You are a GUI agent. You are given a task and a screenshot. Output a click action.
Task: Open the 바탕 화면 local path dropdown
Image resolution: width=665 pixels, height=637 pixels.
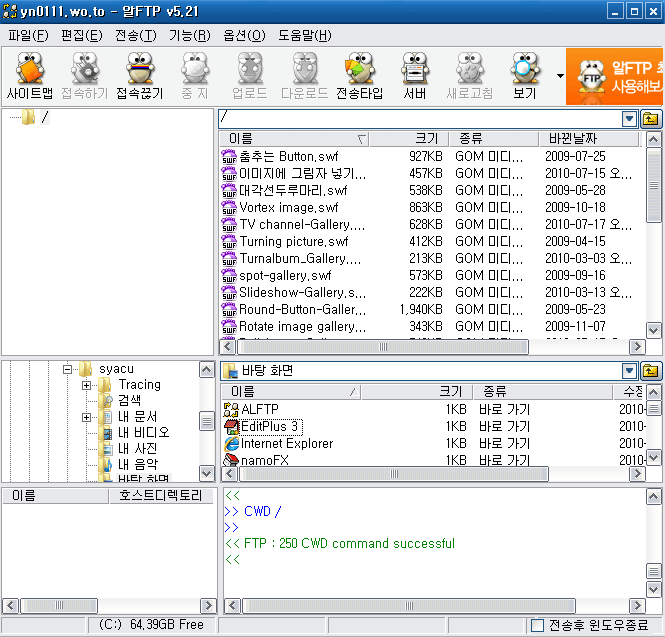pyautogui.click(x=629, y=371)
